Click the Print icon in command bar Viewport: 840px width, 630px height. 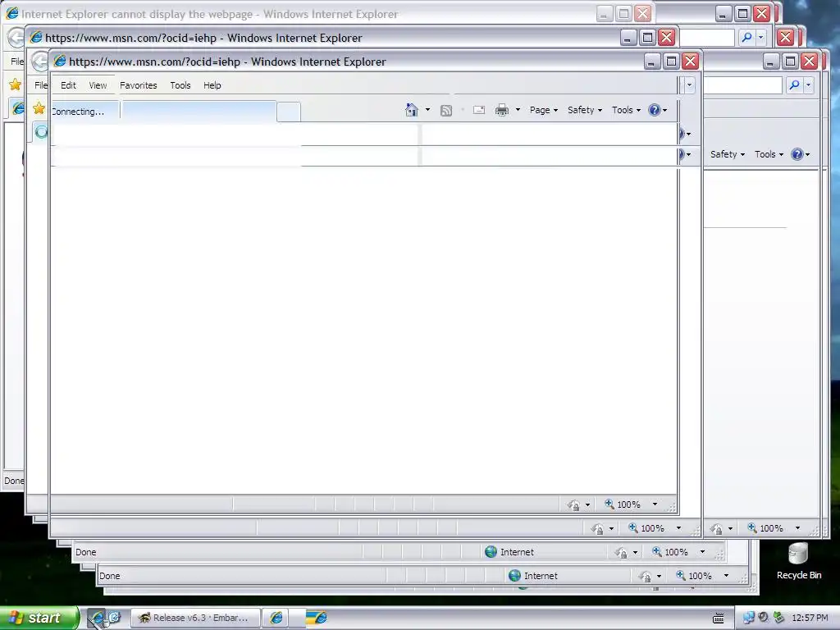[502, 111]
